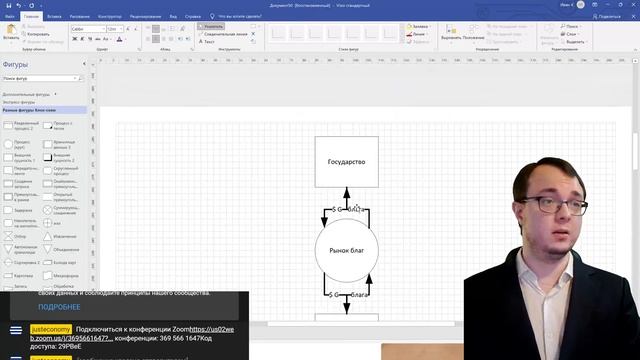Screen dimensions: 640x360
Task: Click the Tell me what you want search box
Action: [x=236, y=17]
